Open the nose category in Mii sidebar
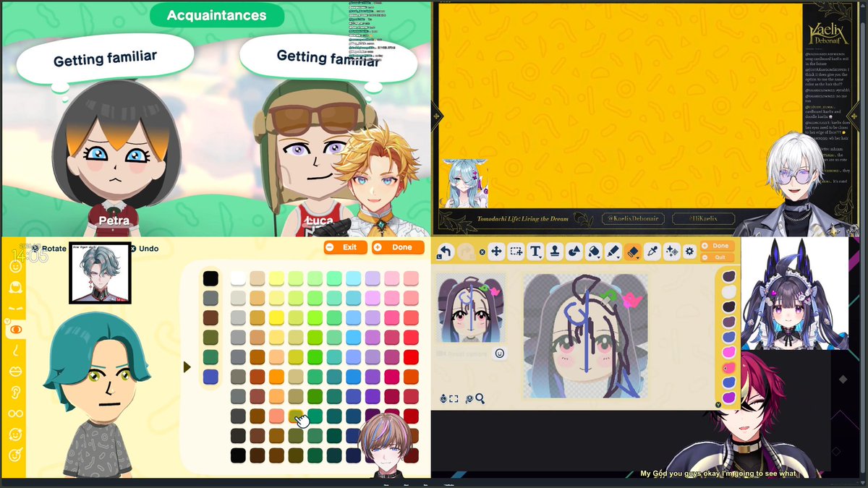This screenshot has height=488, width=868. coord(15,351)
